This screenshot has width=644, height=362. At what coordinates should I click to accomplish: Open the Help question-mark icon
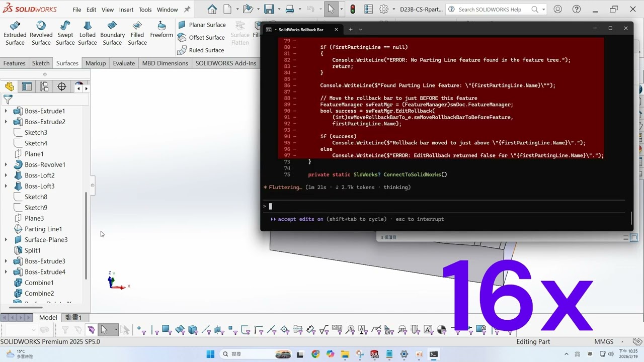pos(577,9)
